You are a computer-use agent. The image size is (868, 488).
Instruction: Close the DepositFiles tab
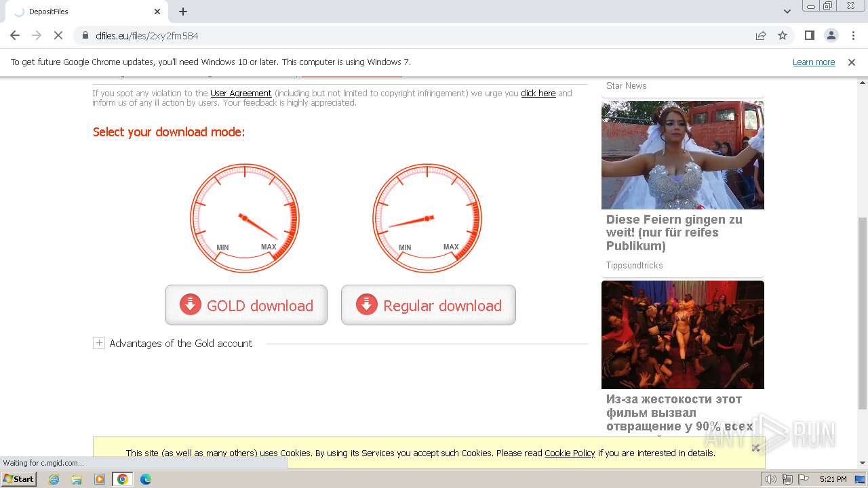[x=157, y=12]
